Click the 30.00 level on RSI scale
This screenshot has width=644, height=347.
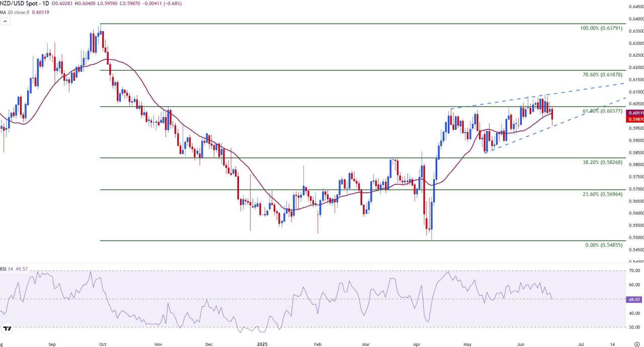point(635,327)
